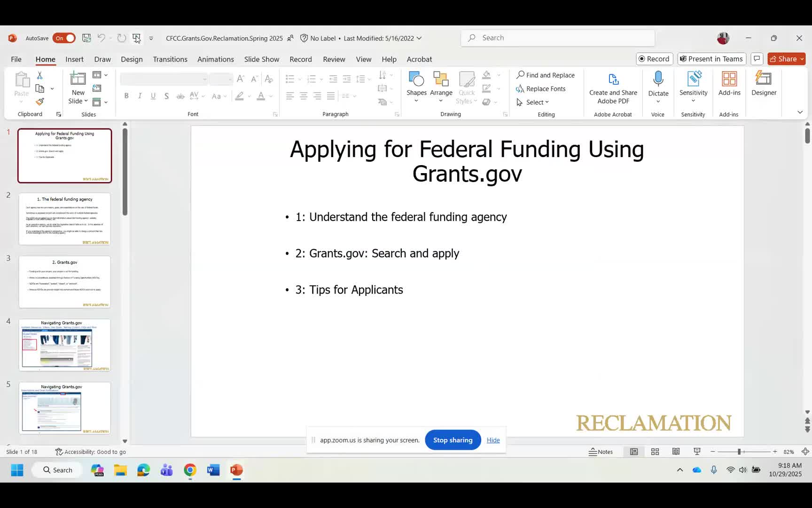
Task: Select slide 3 thumbnail titled Grants.gov
Action: click(x=64, y=282)
